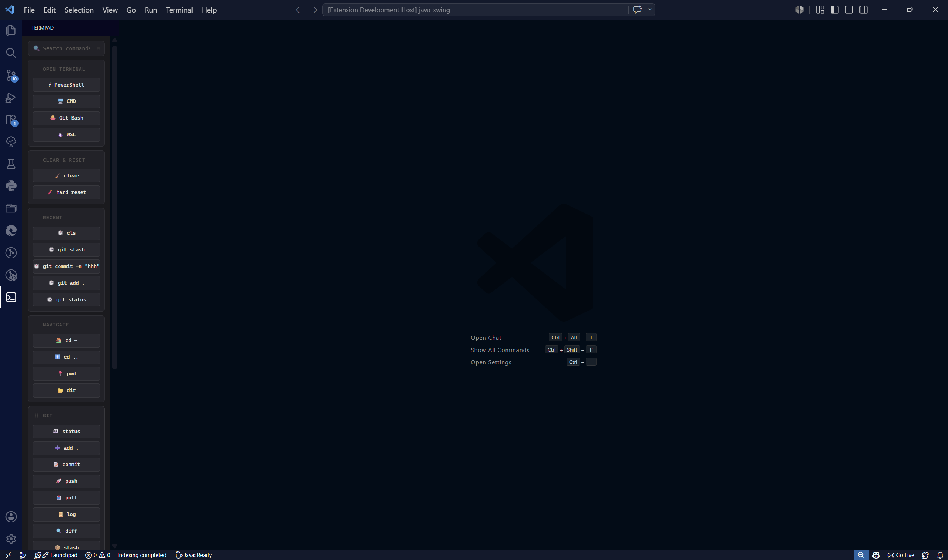Image resolution: width=948 pixels, height=560 pixels.
Task: Open the notifications bell in status bar
Action: tap(940, 555)
